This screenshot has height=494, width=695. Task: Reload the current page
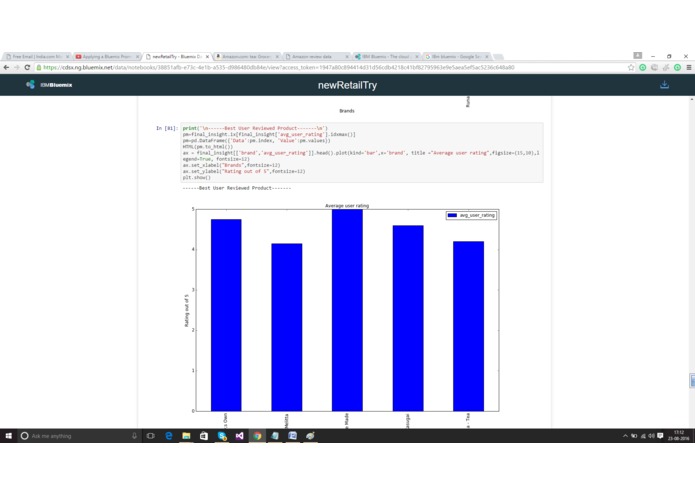27,67
